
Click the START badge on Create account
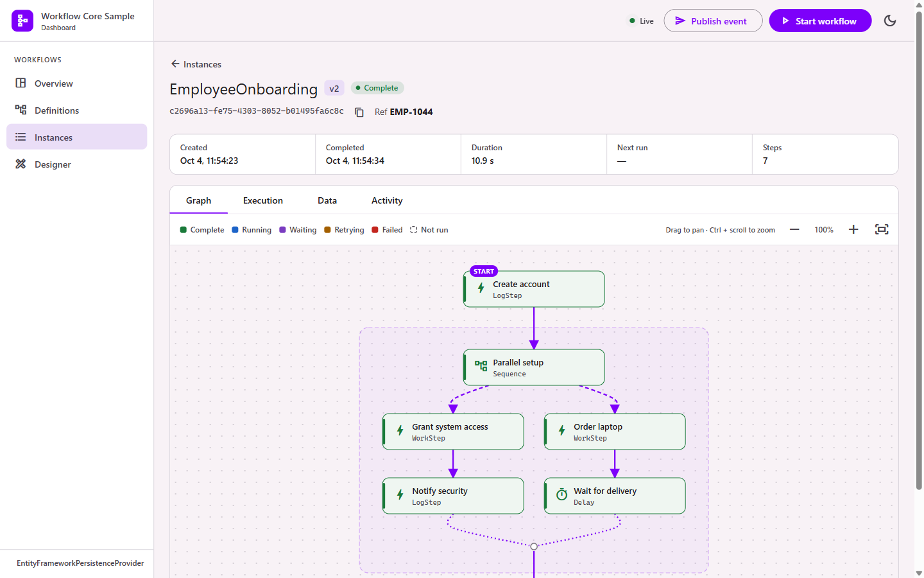pyautogui.click(x=484, y=272)
